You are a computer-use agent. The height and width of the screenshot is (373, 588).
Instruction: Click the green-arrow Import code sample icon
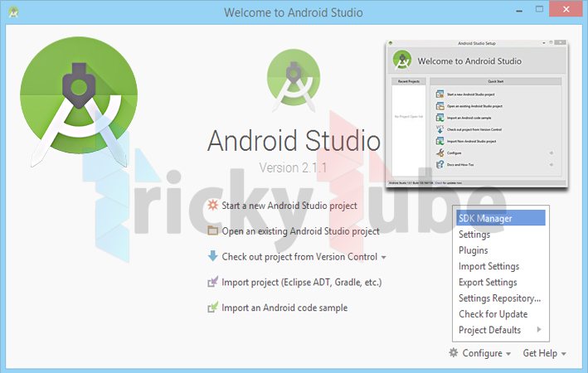click(212, 308)
